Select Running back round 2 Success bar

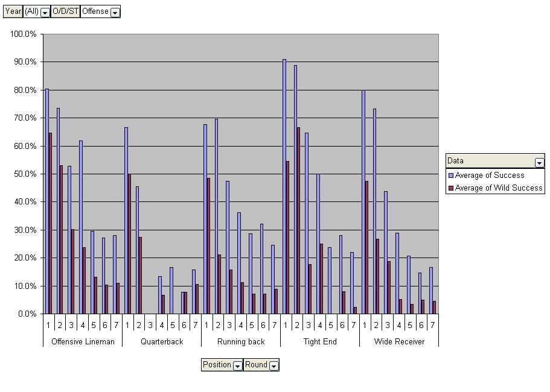(x=216, y=216)
